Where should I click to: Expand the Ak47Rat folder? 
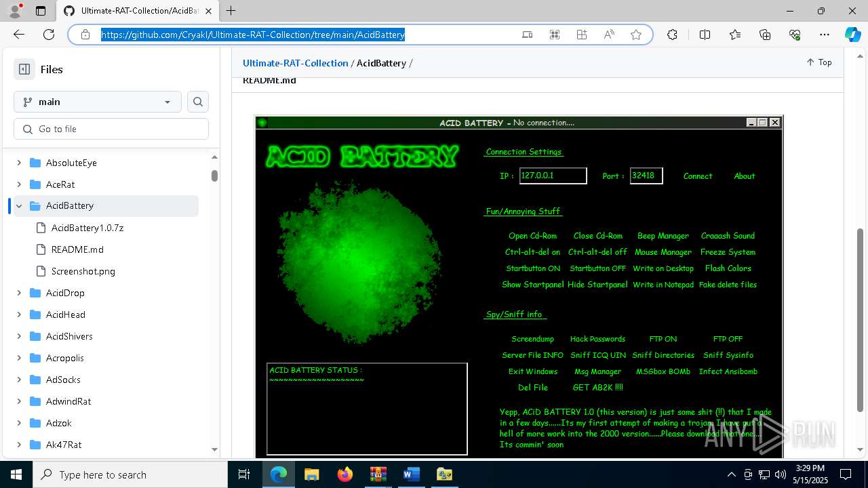[19, 445]
